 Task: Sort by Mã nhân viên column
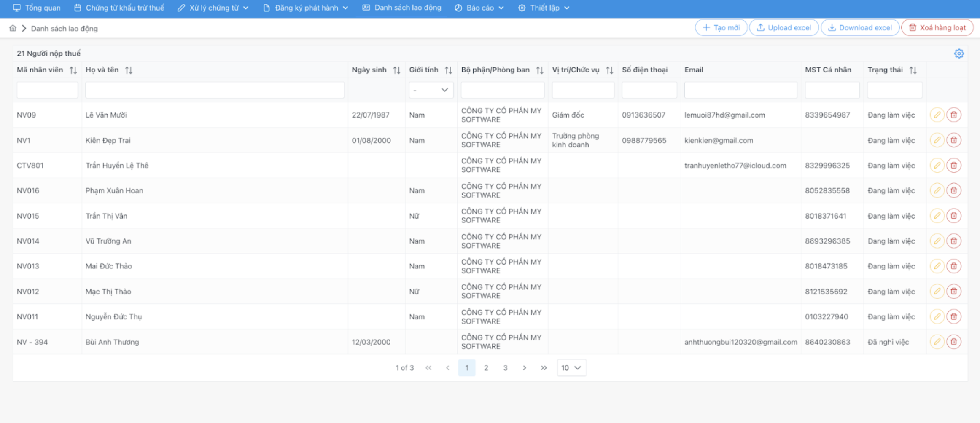point(73,70)
